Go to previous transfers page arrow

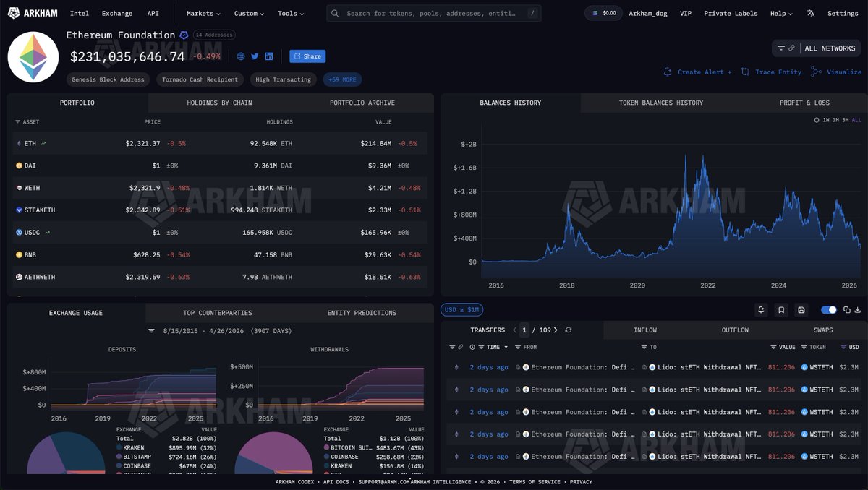tap(514, 330)
